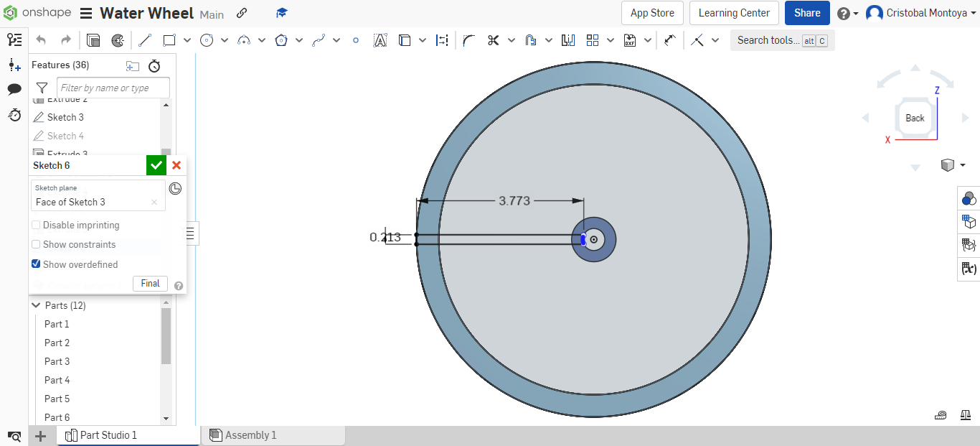Viewport: 980px width, 446px height.
Task: Open rollback history stopwatch icon
Action: pos(154,66)
